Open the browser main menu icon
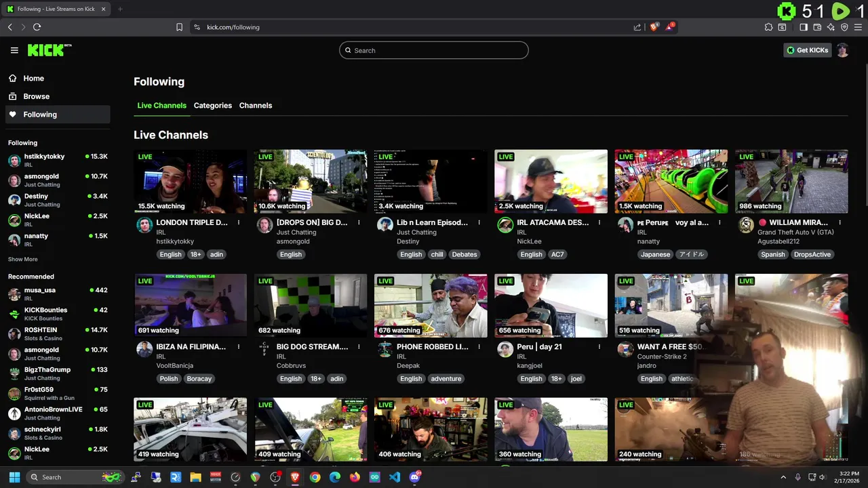This screenshot has width=868, height=488. pyautogui.click(x=858, y=27)
